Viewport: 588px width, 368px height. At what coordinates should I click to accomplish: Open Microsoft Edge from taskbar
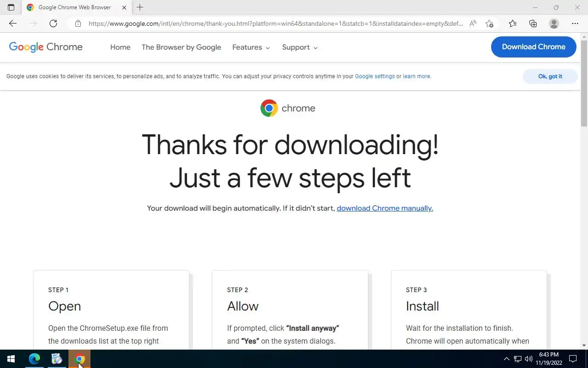34,359
